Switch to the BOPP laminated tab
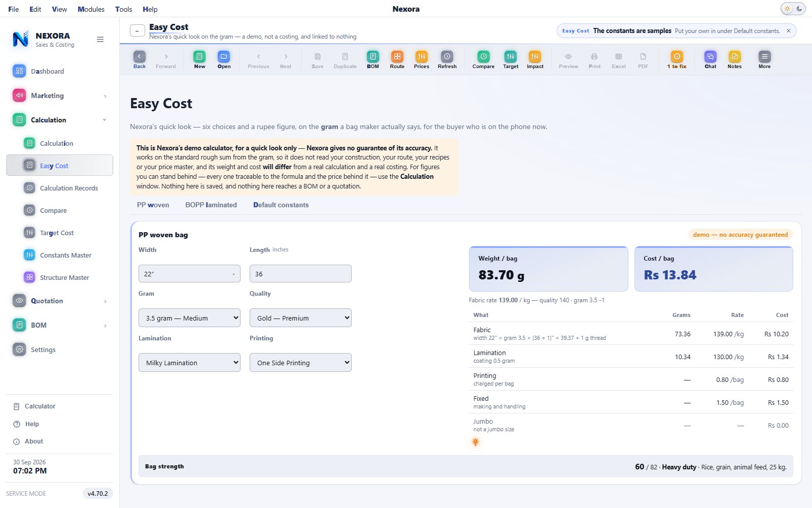Screen dimensions: 812x508 coord(211,205)
